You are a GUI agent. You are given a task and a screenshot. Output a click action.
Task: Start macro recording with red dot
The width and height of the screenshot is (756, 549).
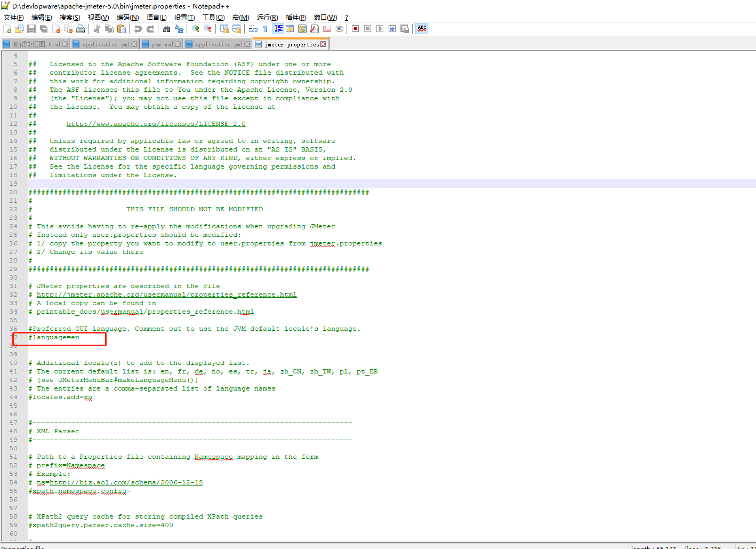click(x=356, y=29)
